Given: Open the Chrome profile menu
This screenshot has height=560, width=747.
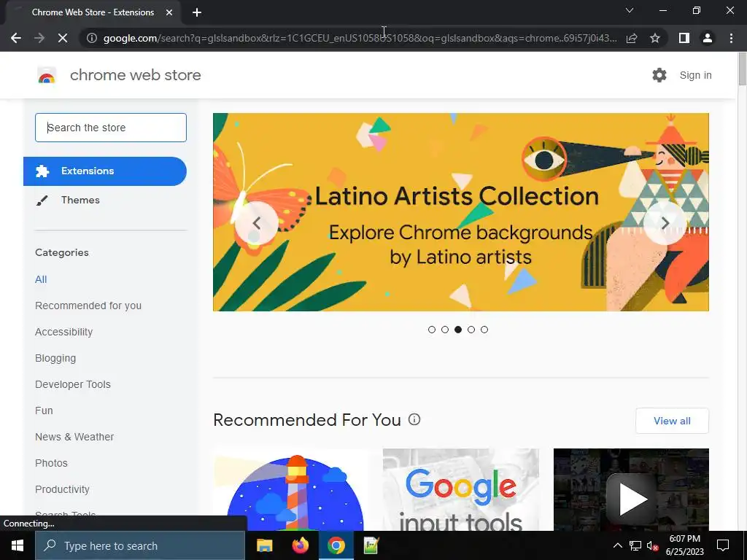Looking at the screenshot, I should (708, 38).
